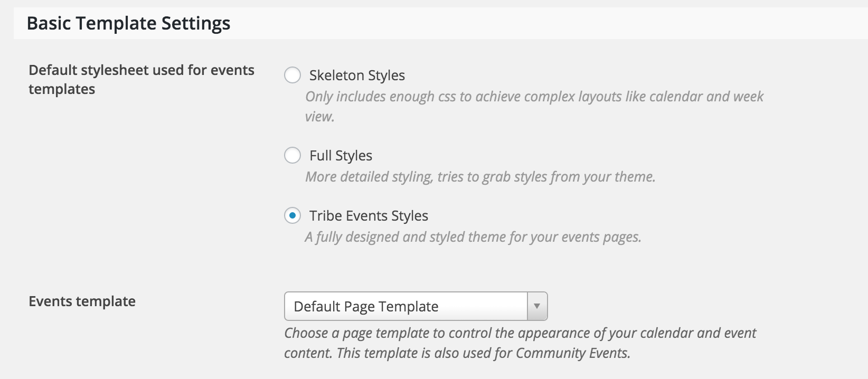The height and width of the screenshot is (379, 868).
Task: Click the "Default Page Template" text in select box
Action: coord(366,307)
